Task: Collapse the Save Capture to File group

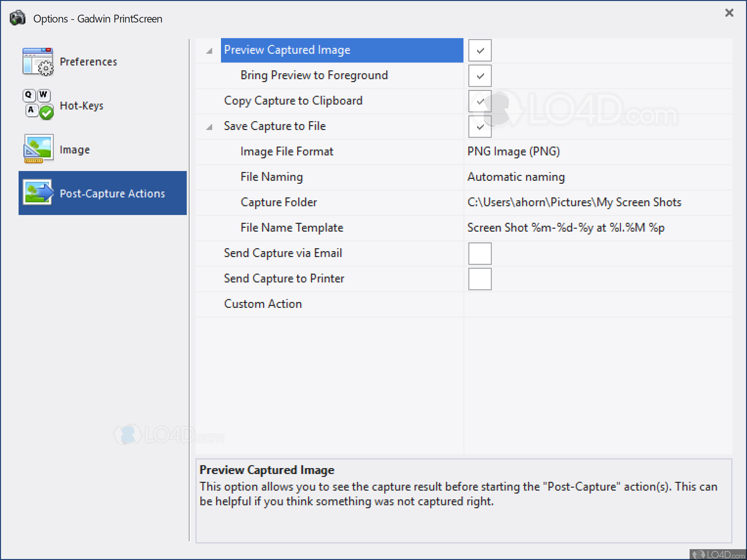Action: [x=210, y=127]
